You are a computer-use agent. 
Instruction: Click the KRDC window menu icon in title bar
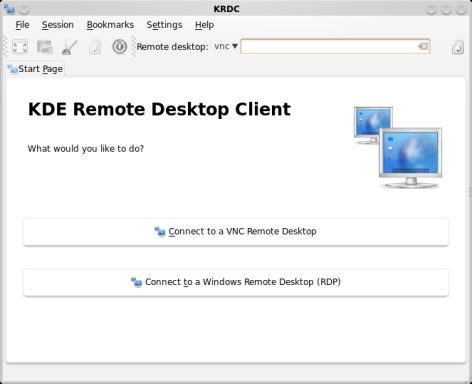click(9, 9)
